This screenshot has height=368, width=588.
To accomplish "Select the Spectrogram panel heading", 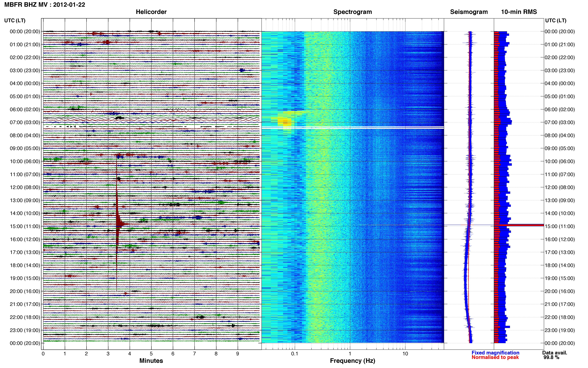I will pos(352,12).
